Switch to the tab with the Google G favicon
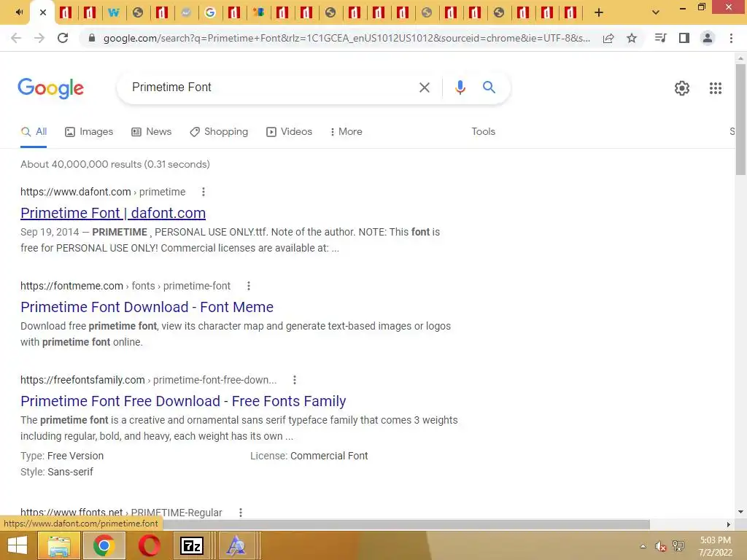The width and height of the screenshot is (747, 560). [x=209, y=12]
